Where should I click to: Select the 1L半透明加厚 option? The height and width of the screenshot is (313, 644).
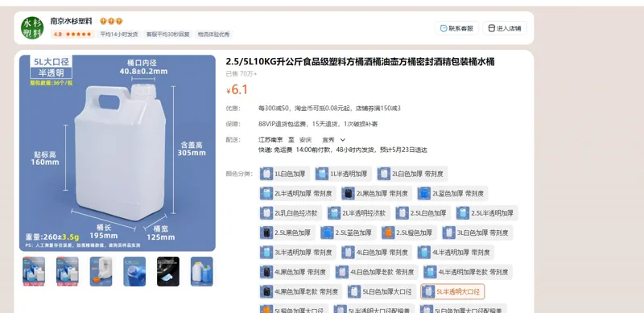[x=344, y=174]
